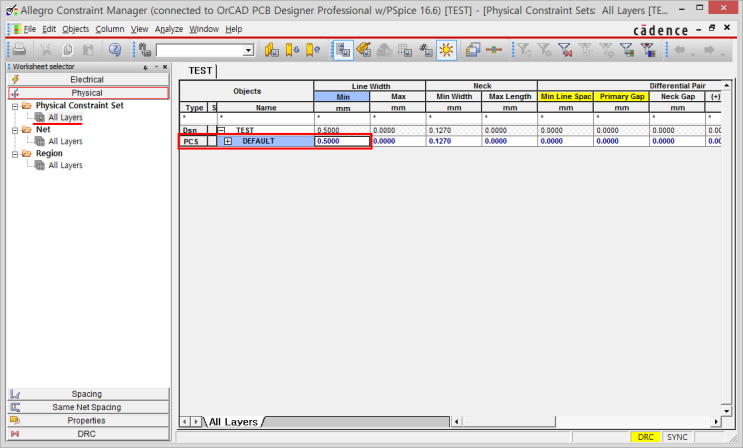This screenshot has width=743, height=448.
Task: Click the funnel icon with green square
Action: tap(627, 50)
